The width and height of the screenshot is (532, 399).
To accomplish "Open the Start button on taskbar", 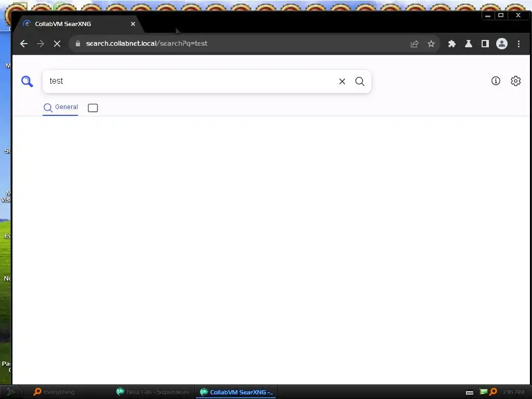I will [11, 392].
